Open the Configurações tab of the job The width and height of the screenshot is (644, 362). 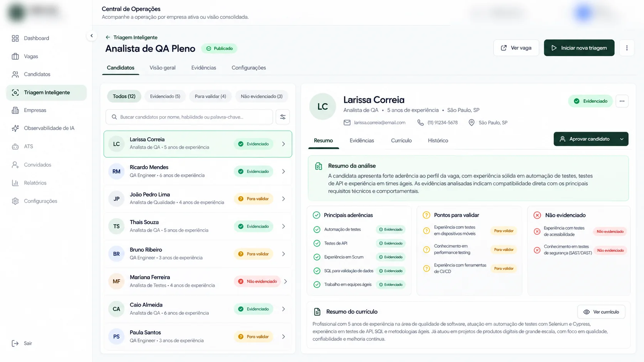pyautogui.click(x=249, y=68)
